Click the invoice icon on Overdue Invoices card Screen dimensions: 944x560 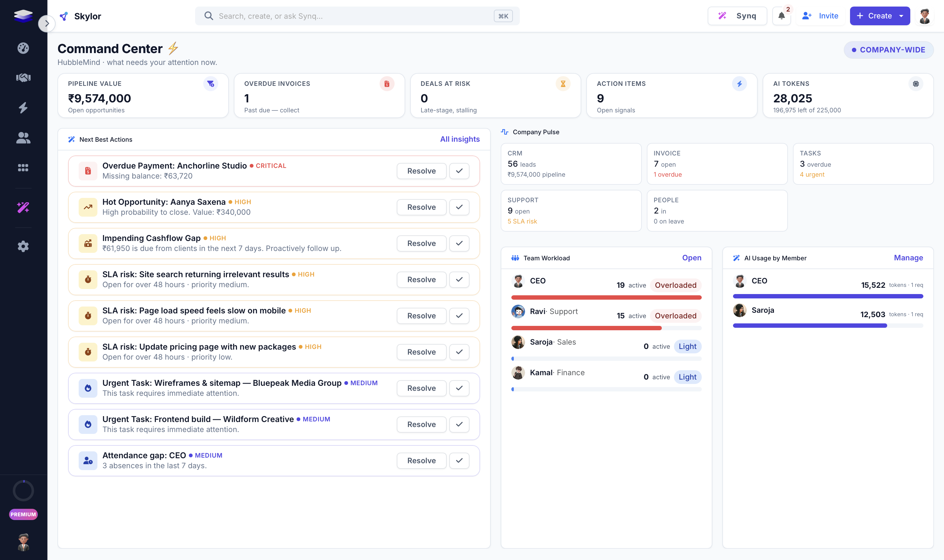pyautogui.click(x=387, y=84)
